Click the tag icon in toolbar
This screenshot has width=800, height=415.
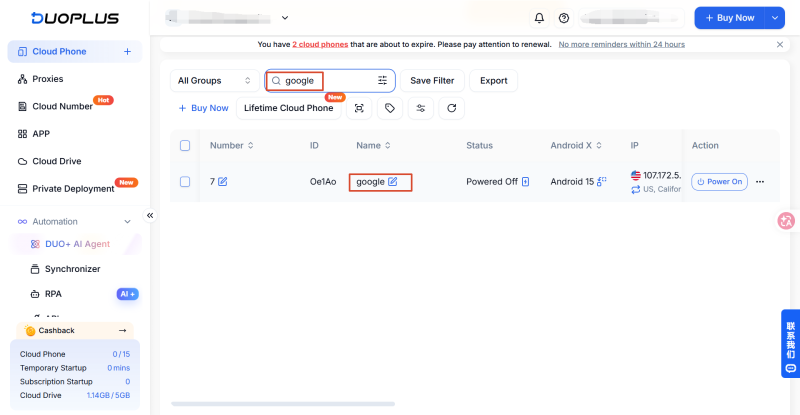tap(390, 108)
